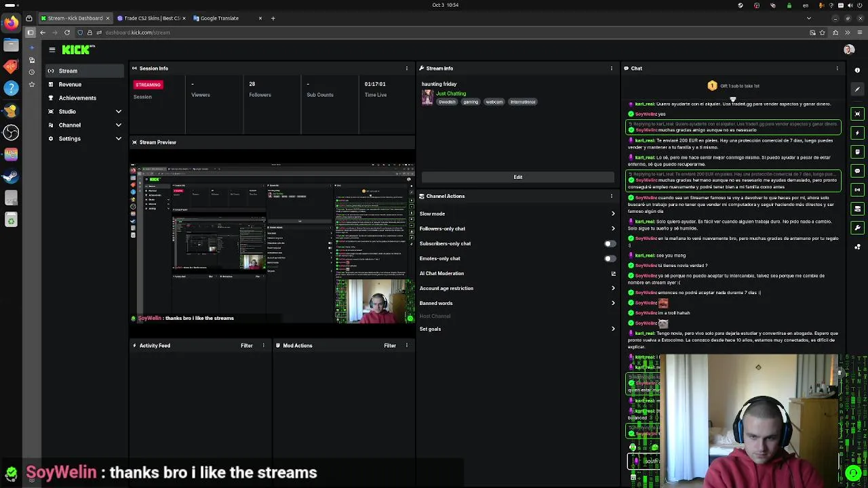Viewport: 868px width, 488px height.
Task: Open Set goals chevron
Action: coord(613,329)
